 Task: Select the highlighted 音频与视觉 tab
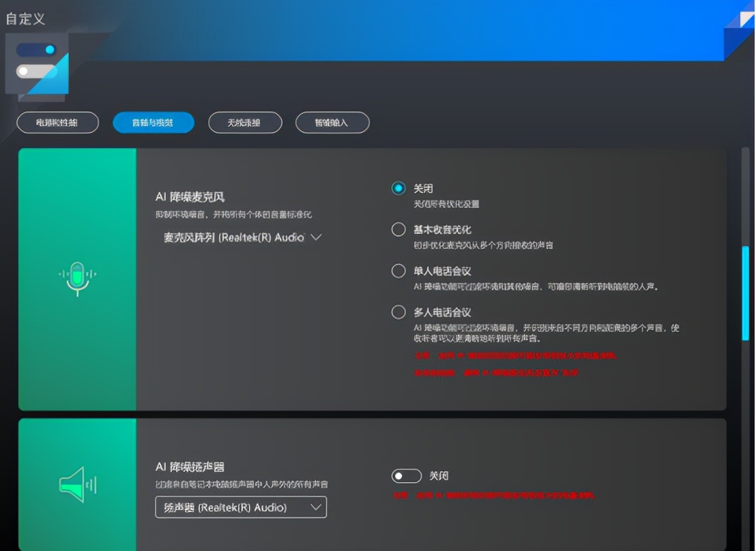coord(153,122)
